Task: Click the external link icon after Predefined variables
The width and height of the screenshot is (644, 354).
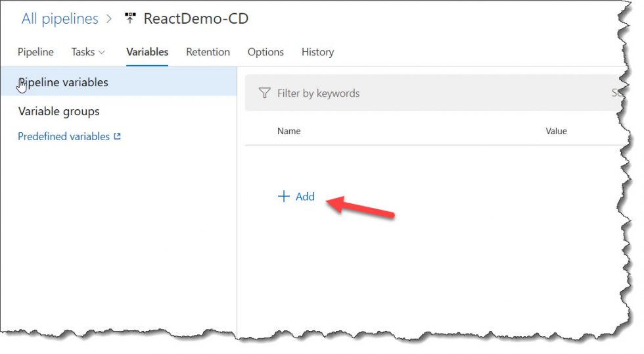Action: (118, 137)
